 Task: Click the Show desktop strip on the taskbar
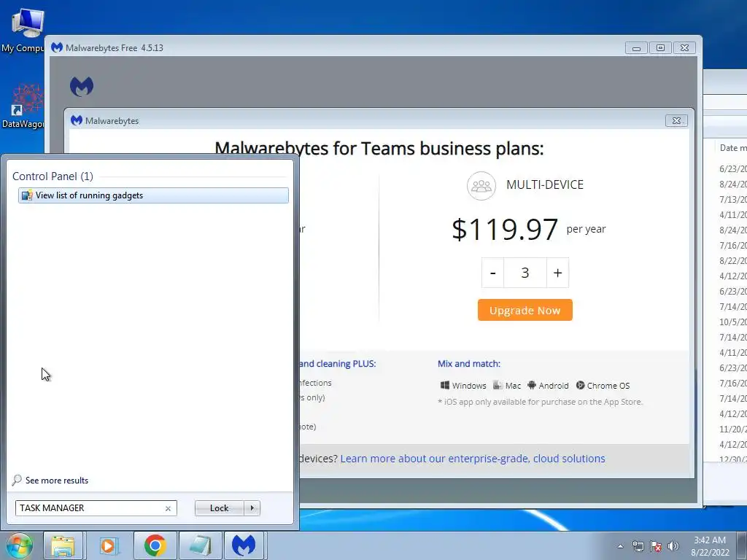click(x=742, y=546)
